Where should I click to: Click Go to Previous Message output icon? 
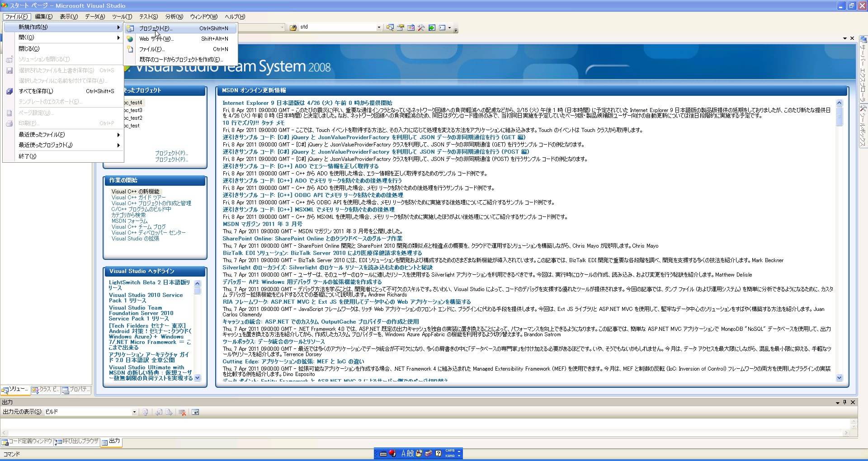(159, 412)
